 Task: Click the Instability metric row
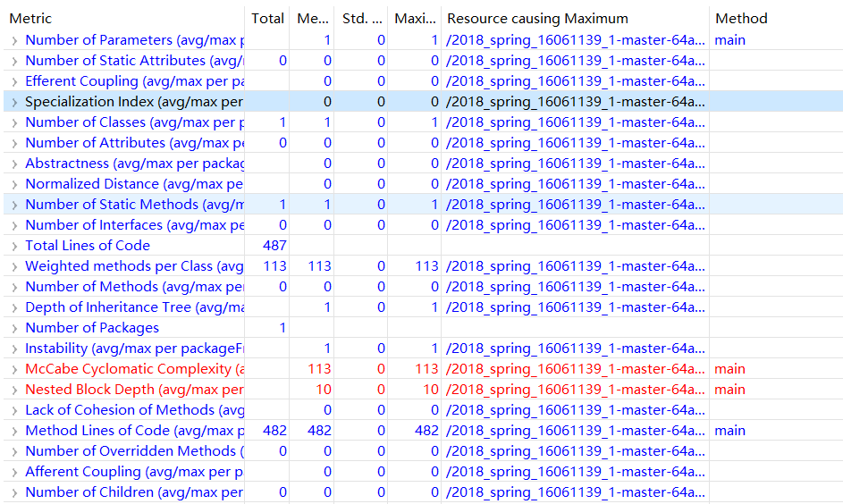[x=133, y=349]
